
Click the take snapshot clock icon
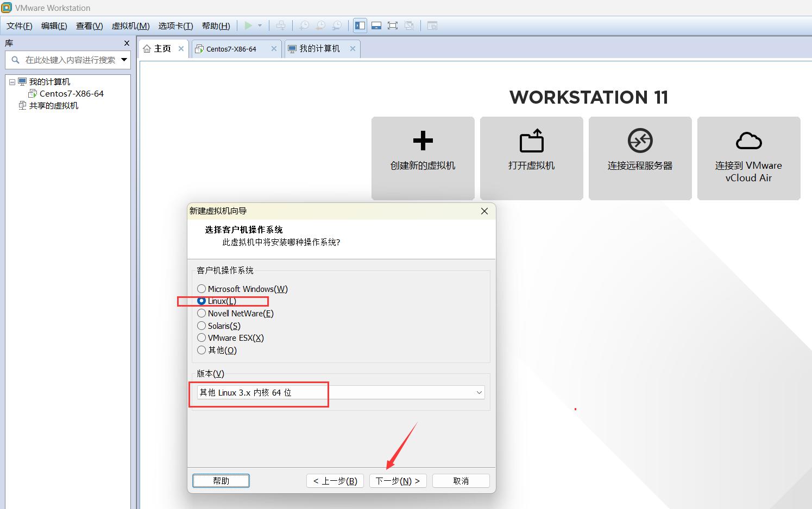(304, 26)
